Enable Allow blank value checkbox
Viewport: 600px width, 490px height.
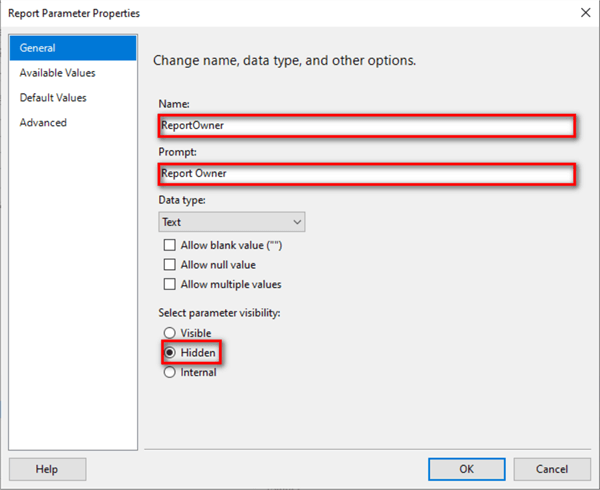169,245
